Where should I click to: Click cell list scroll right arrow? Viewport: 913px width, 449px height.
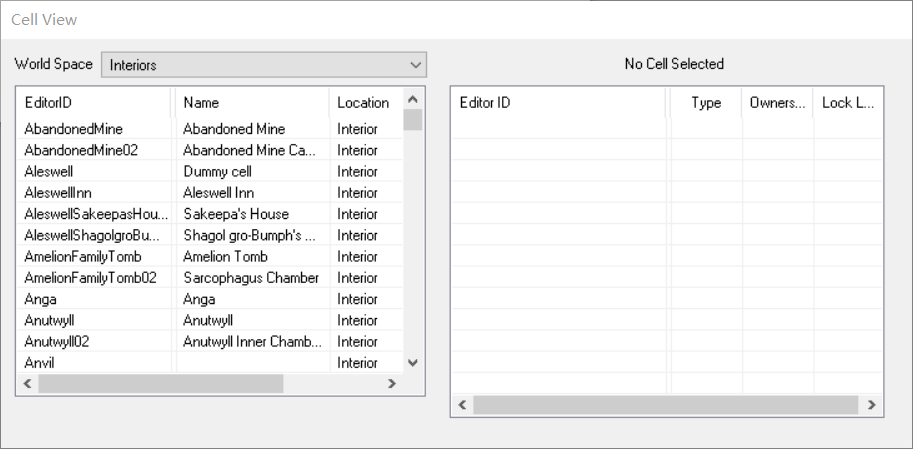click(x=392, y=383)
